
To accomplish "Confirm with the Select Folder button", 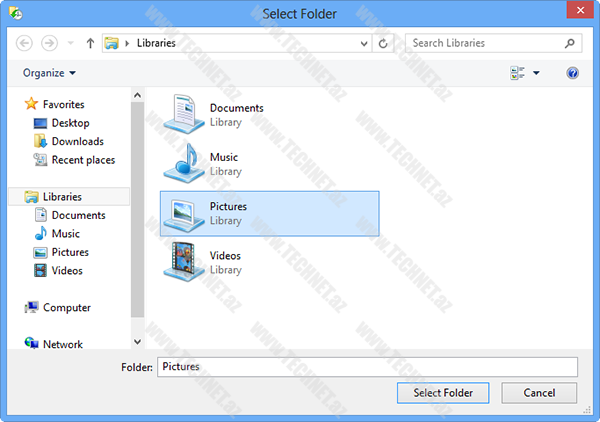I will coord(443,393).
